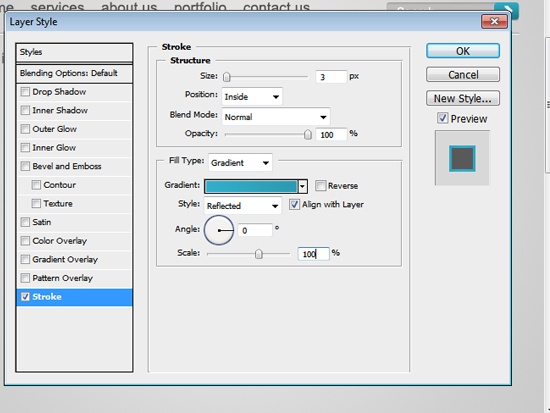Select the Outer Glow label
Image resolution: width=550 pixels, height=413 pixels.
tap(54, 129)
